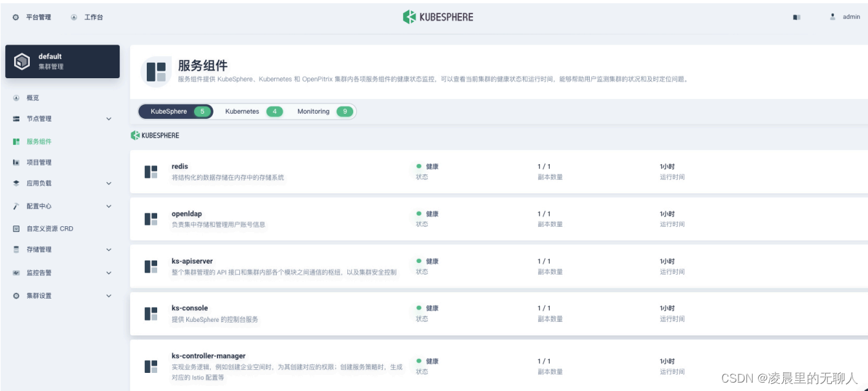
Task: Open the ks-apiserver component name
Action: 192,261
